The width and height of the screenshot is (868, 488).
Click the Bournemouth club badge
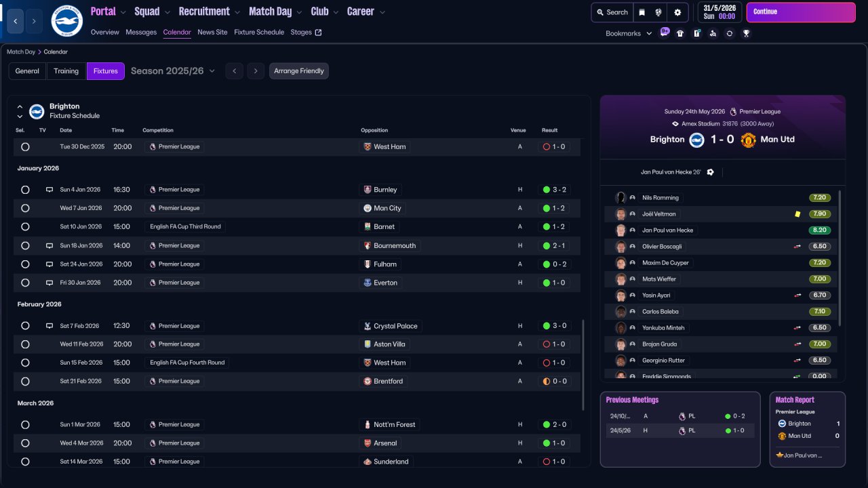tap(368, 245)
